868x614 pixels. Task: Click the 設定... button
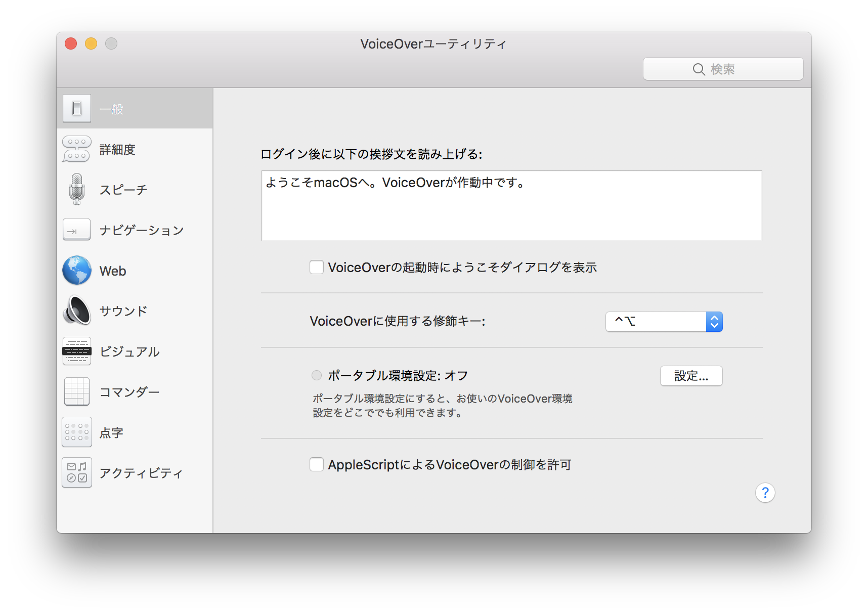point(691,376)
